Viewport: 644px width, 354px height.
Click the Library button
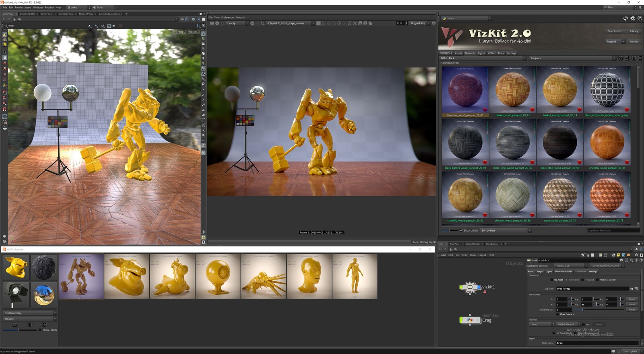point(634,31)
